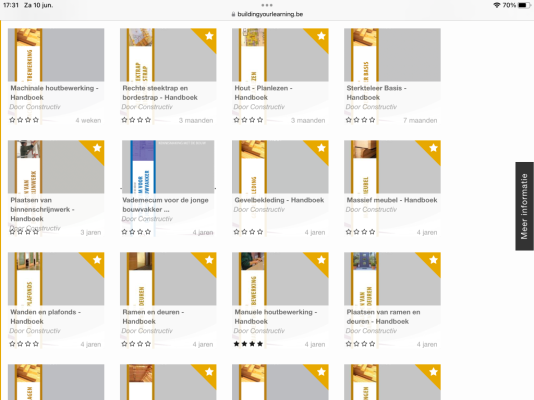This screenshot has width=534, height=400.
Task: Click the 17:31 clock in status bar
Action: point(11,5)
